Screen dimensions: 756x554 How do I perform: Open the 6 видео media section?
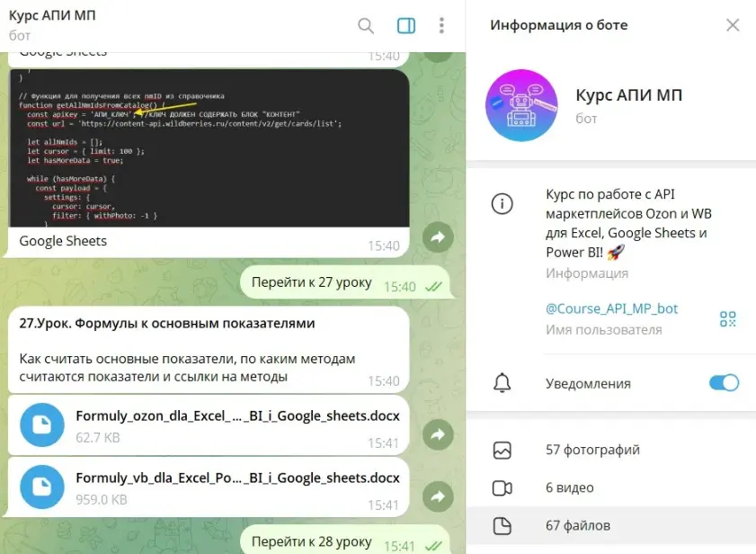[x=611, y=487]
